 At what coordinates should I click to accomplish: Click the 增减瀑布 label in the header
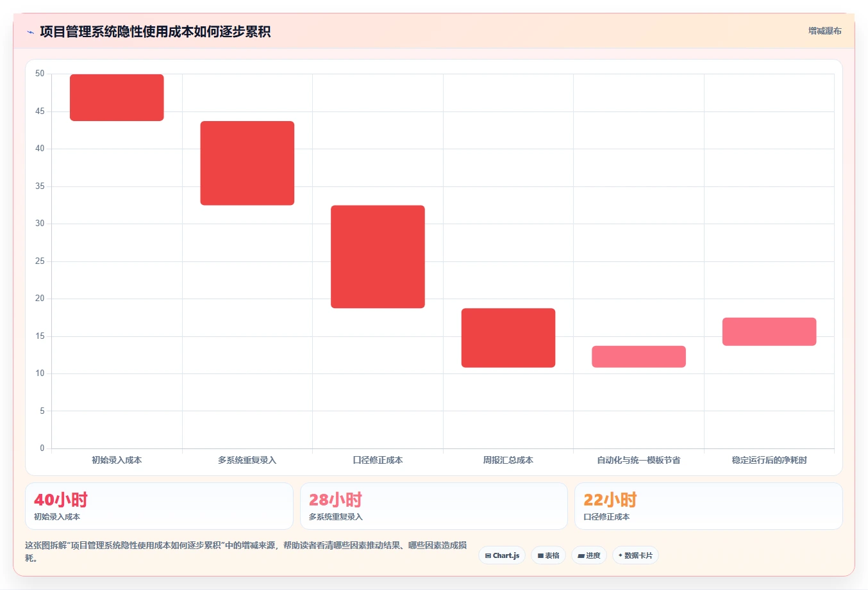coord(824,31)
